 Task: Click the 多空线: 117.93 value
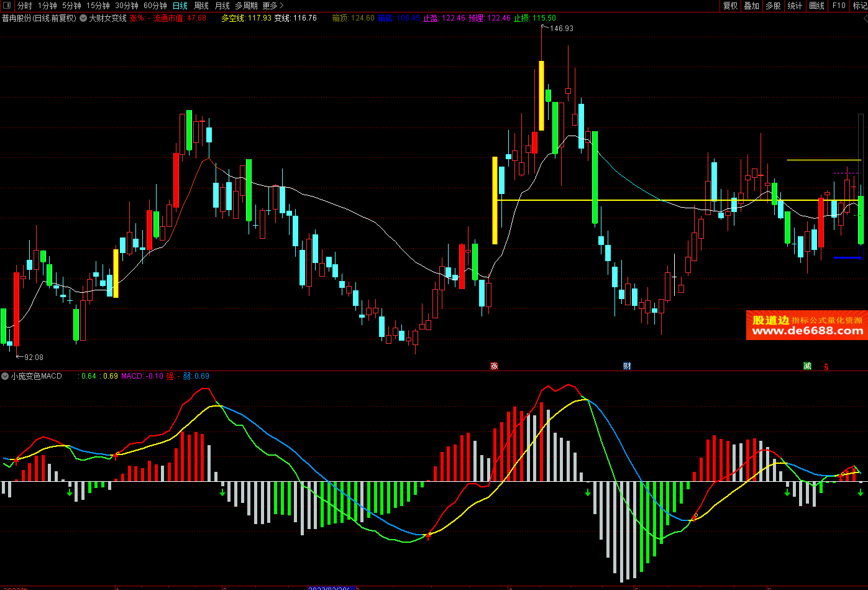246,18
